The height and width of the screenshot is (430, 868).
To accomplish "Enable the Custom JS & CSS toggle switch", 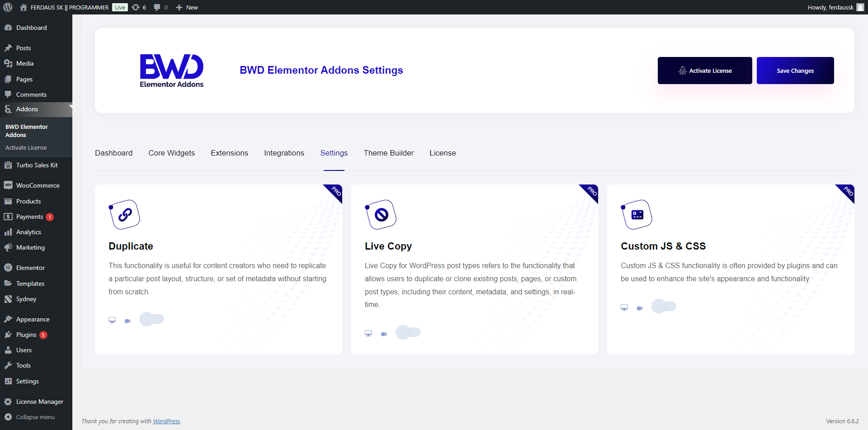I will click(664, 306).
